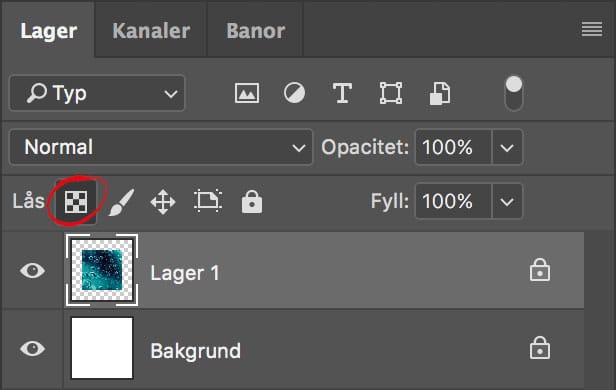Filter for smart objects icon
This screenshot has height=390, width=616.
(x=440, y=93)
